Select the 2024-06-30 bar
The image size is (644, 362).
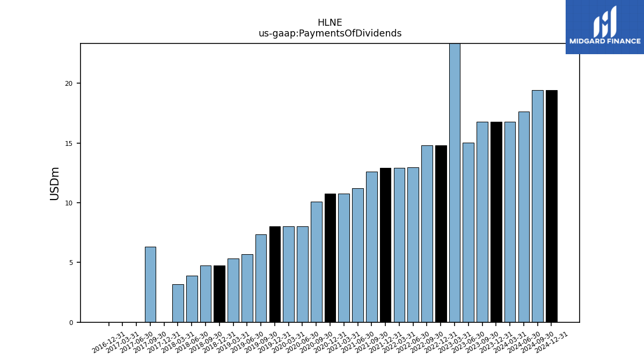pos(524,217)
